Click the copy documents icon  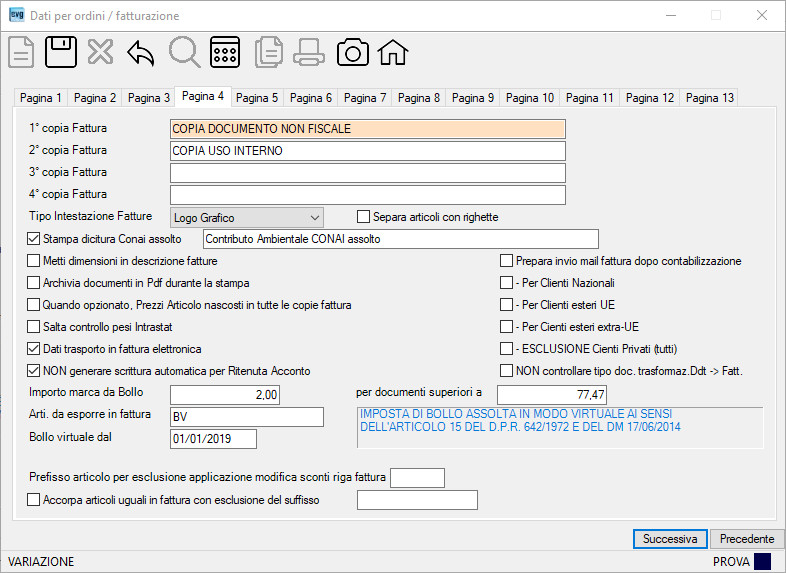[x=269, y=52]
